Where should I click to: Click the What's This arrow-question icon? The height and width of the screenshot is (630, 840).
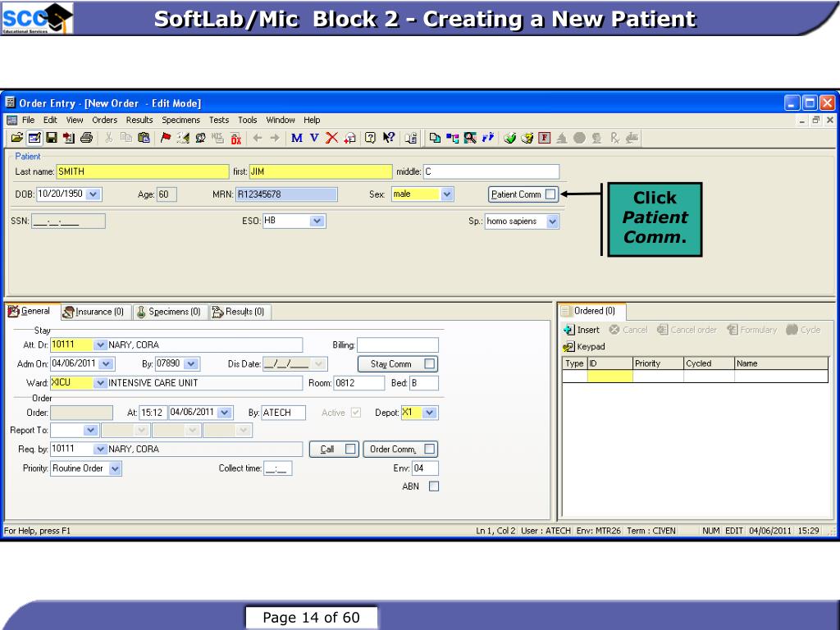(x=388, y=138)
